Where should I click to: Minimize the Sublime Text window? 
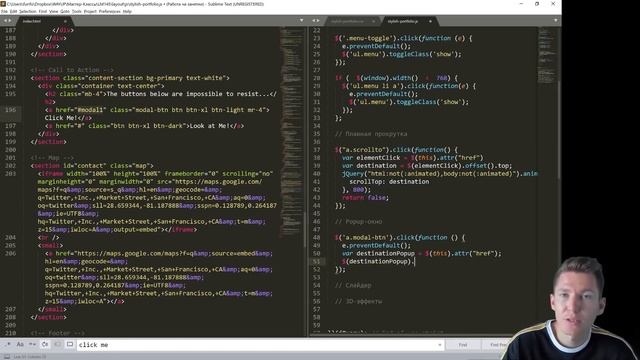tap(521, 4)
